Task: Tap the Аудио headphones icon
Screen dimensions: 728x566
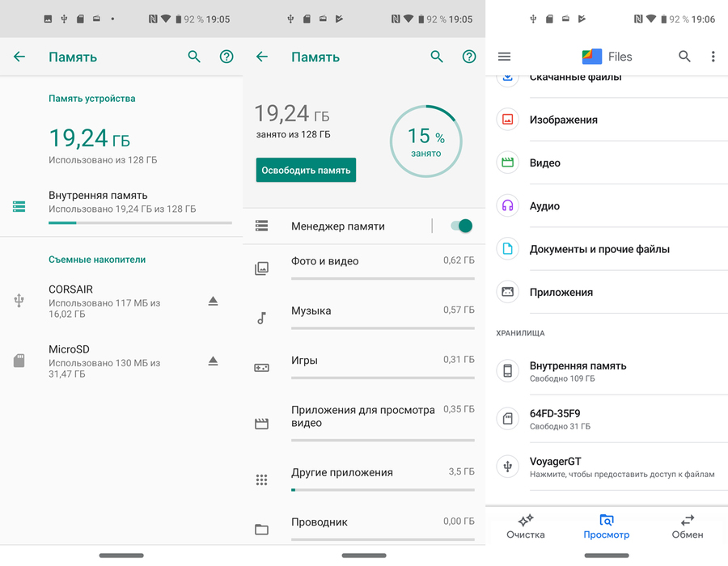Action: pos(507,205)
